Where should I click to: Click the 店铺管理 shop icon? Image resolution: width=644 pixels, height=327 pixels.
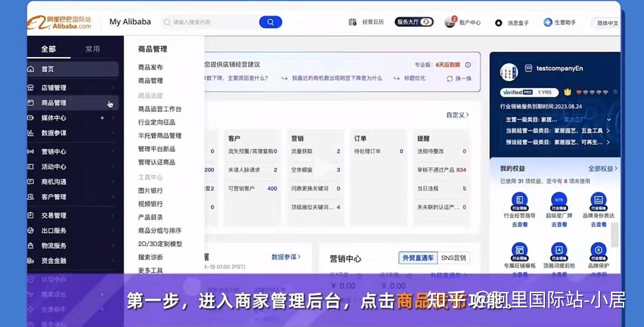click(x=31, y=87)
